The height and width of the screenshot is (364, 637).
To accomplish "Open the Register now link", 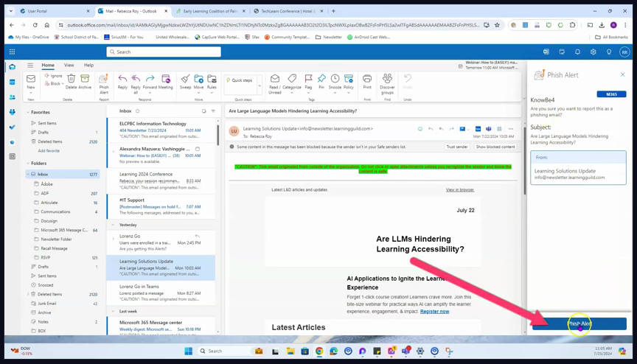I will tap(434, 312).
